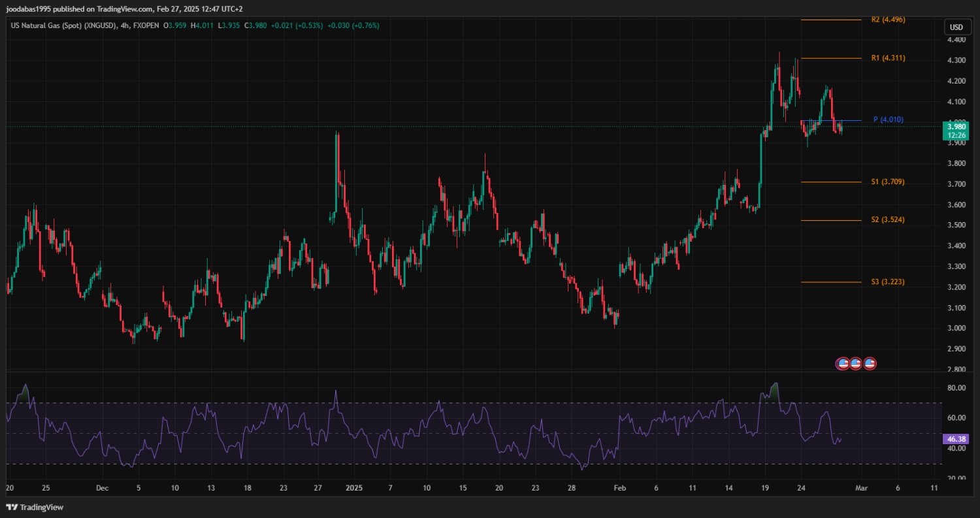Click the 28 date axis label
Viewport: 980px width, 518px height.
(572, 488)
